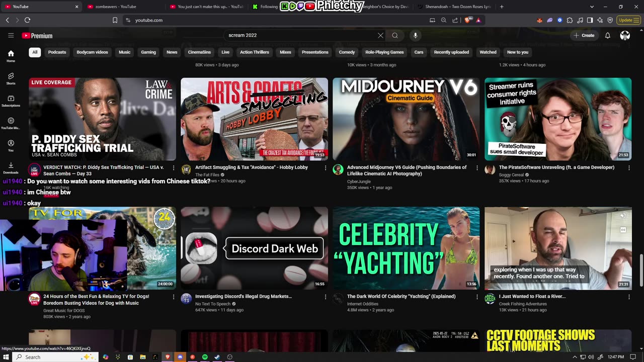Select the Podcasts filter chip
This screenshot has height=362, width=644.
[57, 52]
